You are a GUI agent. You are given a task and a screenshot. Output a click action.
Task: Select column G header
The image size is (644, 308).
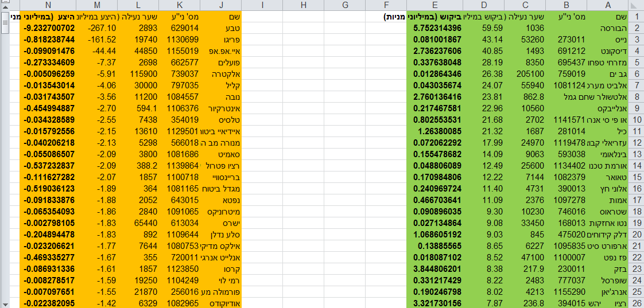click(x=344, y=5)
